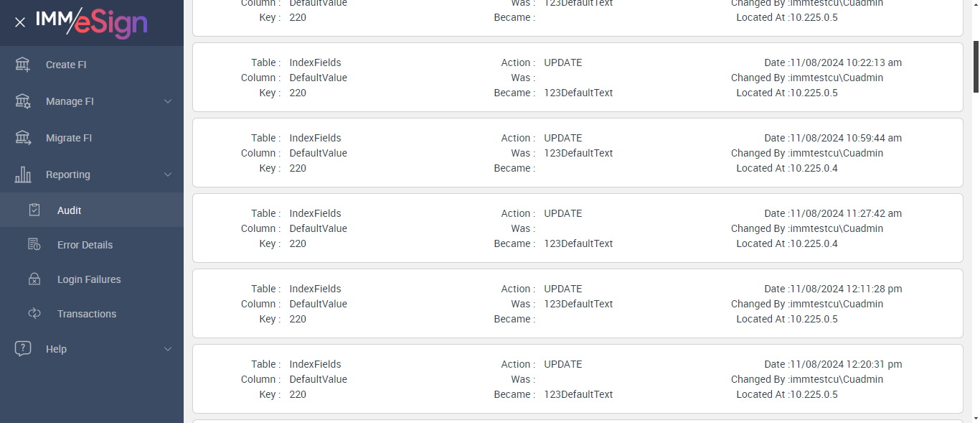Image resolution: width=980 pixels, height=423 pixels.
Task: Close the sidebar with X icon
Action: tap(20, 22)
